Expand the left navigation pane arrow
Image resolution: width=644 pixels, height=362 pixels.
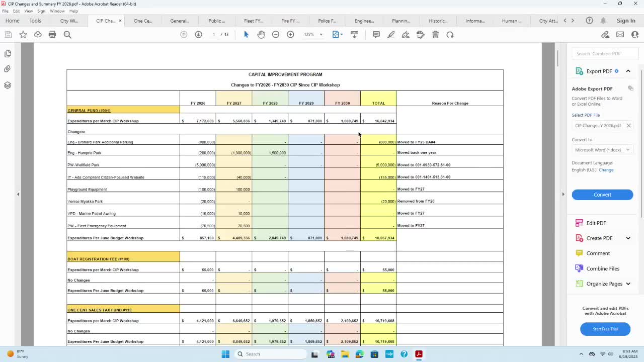[x=18, y=194]
